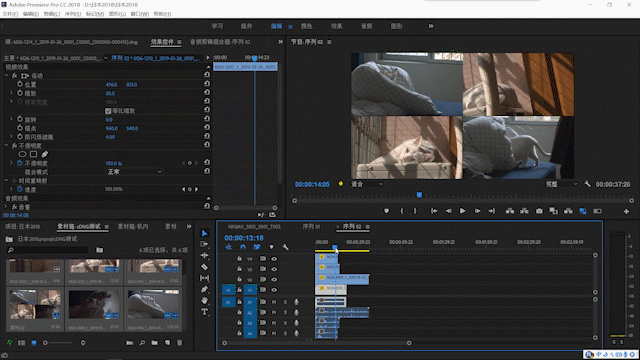The height and width of the screenshot is (360, 640).
Task: Step back one frame
Action: (x=449, y=211)
